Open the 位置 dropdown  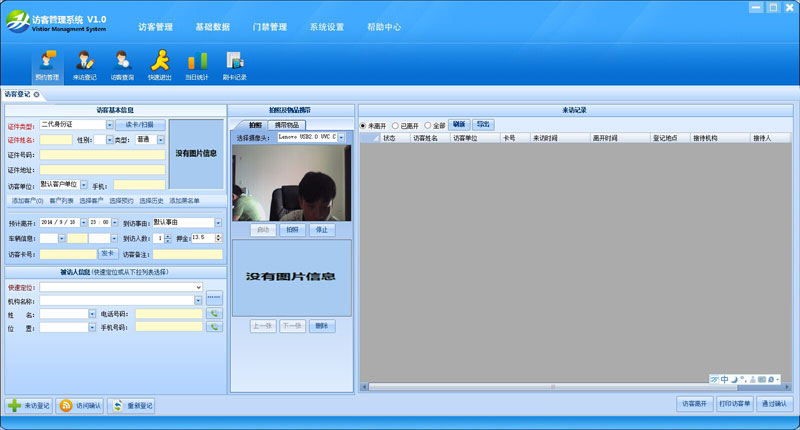(x=92, y=327)
